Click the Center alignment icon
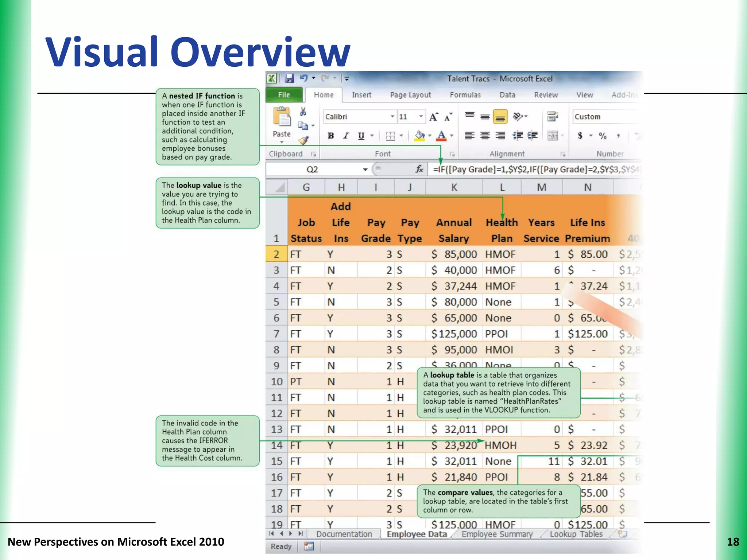This screenshot has width=747, height=560. pyautogui.click(x=485, y=136)
